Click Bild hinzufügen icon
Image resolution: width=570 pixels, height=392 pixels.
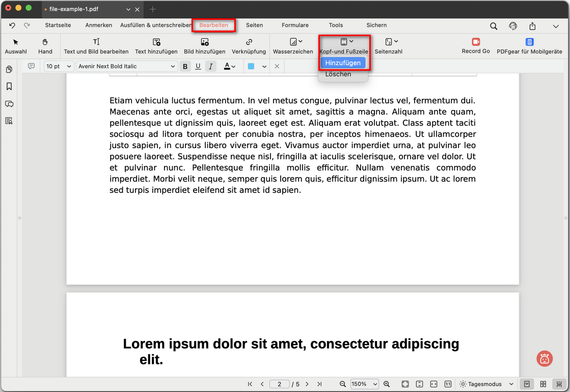(x=204, y=46)
